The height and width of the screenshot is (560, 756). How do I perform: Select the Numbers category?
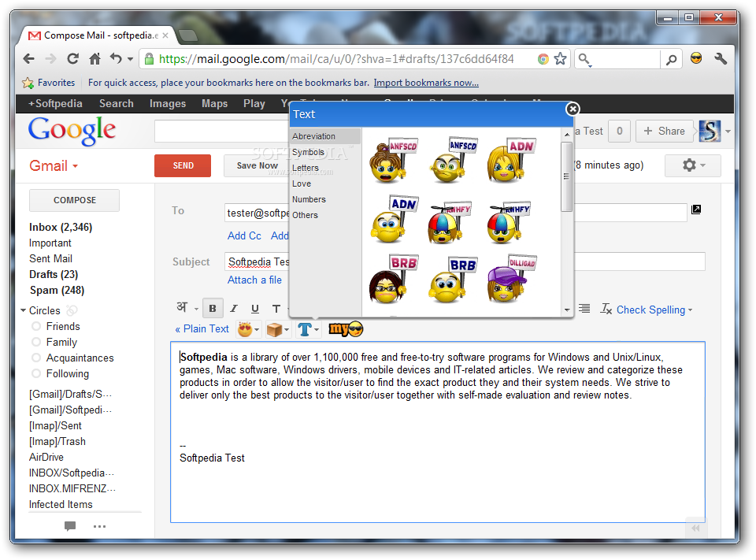pos(309,199)
